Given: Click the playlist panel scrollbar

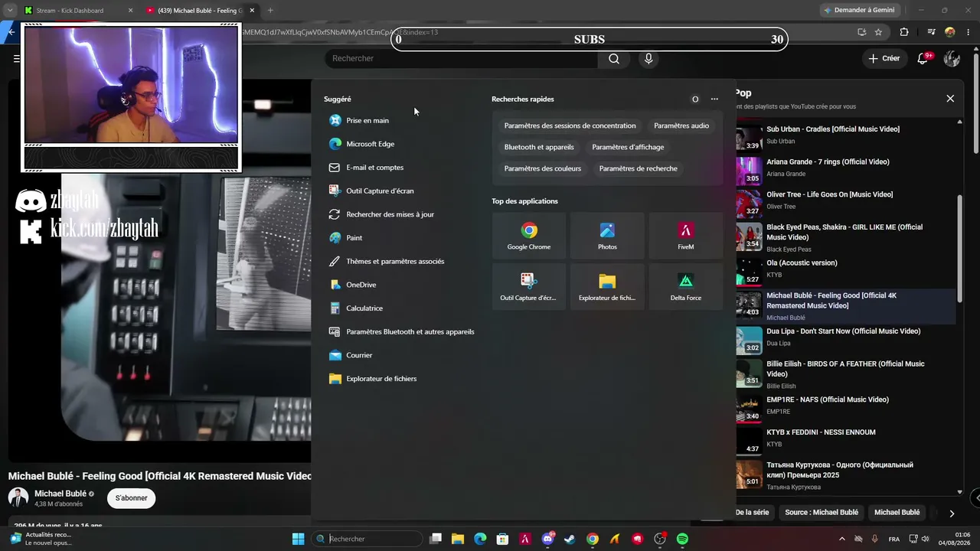Looking at the screenshot, I should tap(960, 249).
